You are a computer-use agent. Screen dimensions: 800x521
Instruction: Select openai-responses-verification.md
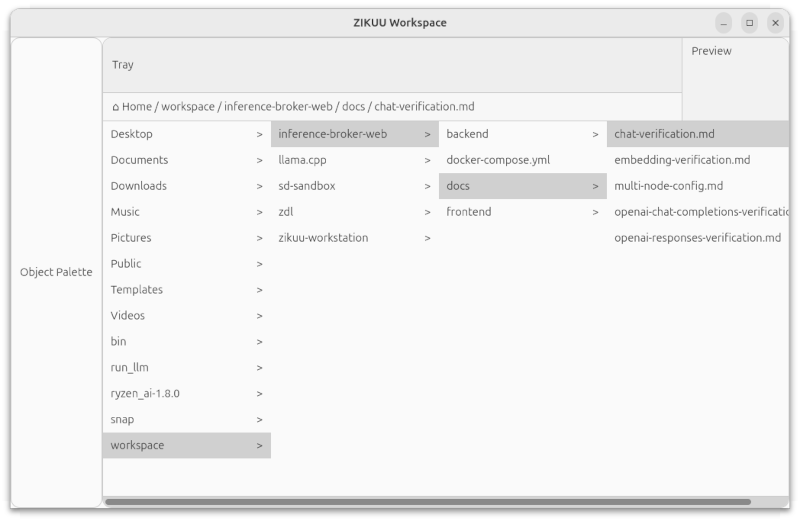coord(697,238)
